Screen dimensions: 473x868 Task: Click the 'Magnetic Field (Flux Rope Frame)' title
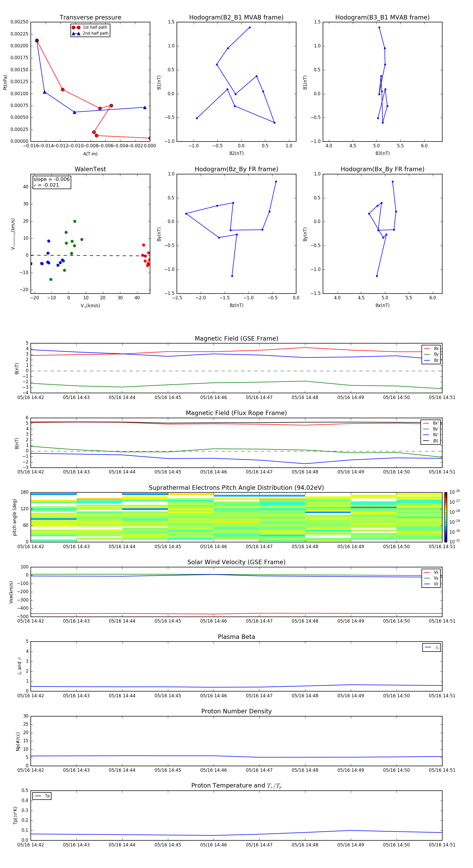(x=236, y=413)
